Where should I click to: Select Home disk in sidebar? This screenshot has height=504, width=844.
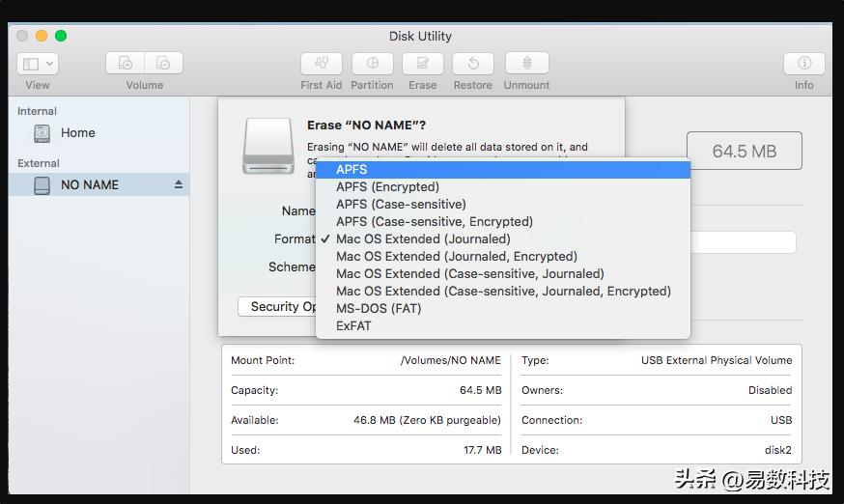77,133
